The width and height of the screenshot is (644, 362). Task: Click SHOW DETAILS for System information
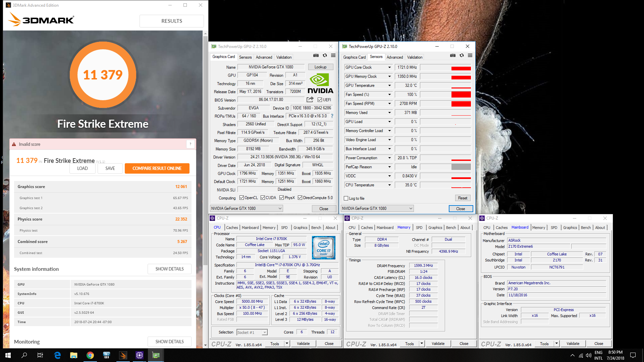coord(169,269)
